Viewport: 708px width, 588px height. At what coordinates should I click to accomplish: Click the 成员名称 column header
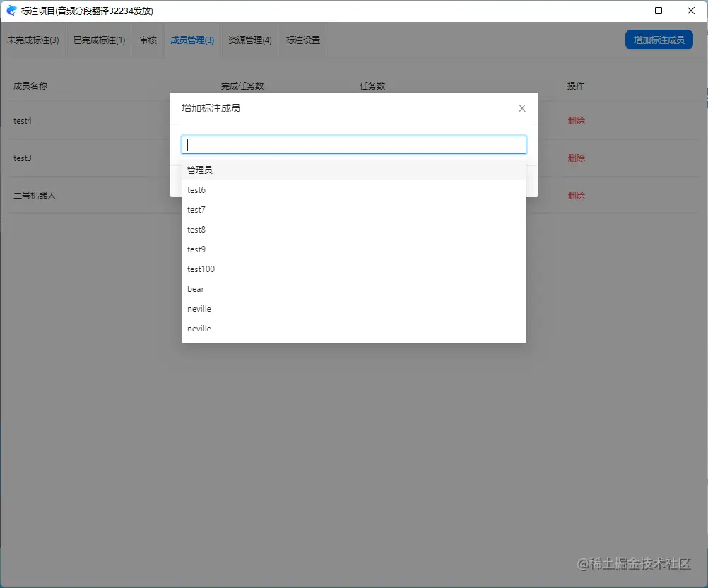[30, 86]
